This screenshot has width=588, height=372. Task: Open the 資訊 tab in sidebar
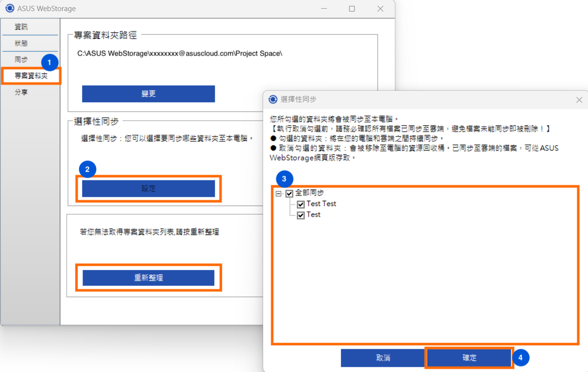tap(21, 27)
